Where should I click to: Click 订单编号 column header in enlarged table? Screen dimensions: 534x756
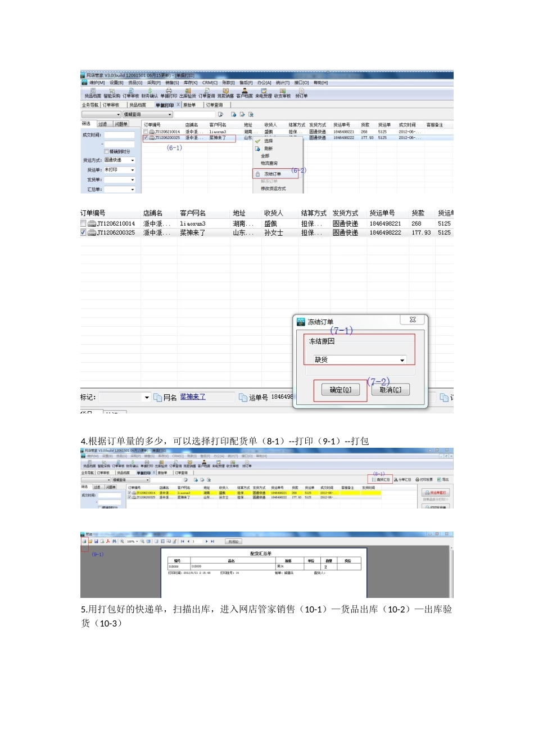point(93,213)
